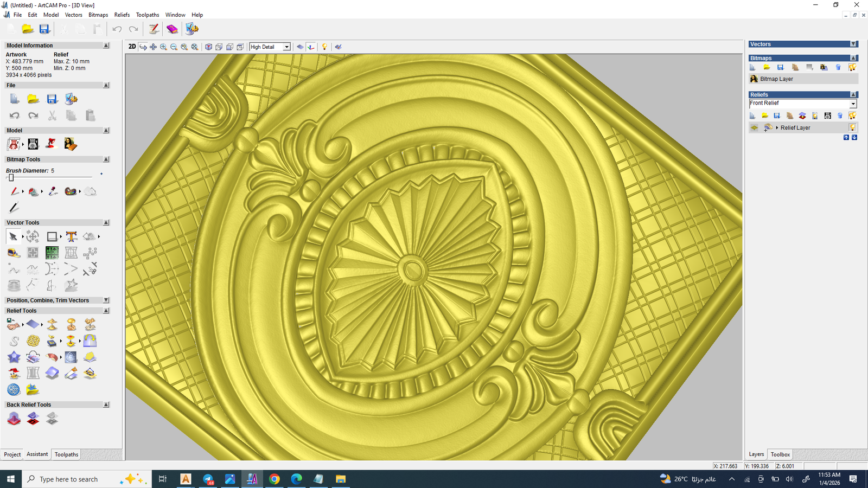Click the blue star relief tool icon
Screen dimensions: 868x488
coord(14,357)
